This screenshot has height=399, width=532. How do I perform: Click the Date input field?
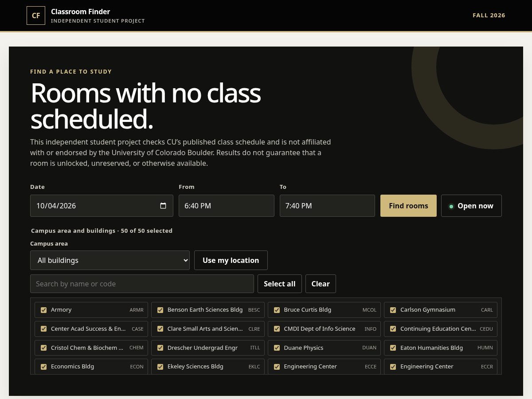coord(102,206)
